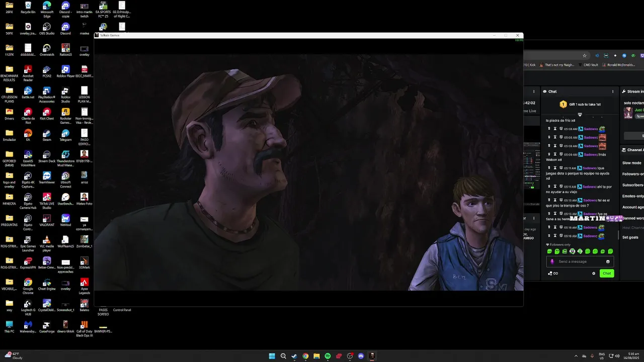Open the Control Panel desktop item
Viewport: 644px width, 362px height.
pos(122,310)
